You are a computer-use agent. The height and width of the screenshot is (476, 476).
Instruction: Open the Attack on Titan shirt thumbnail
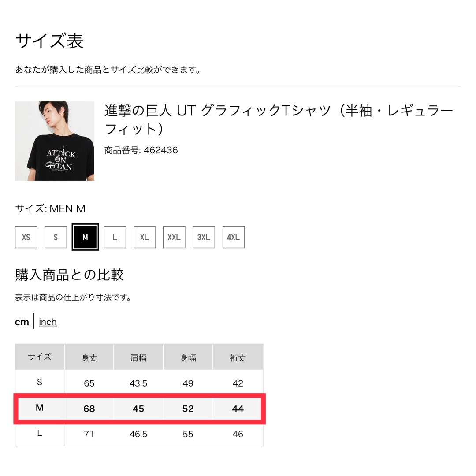pyautogui.click(x=55, y=141)
